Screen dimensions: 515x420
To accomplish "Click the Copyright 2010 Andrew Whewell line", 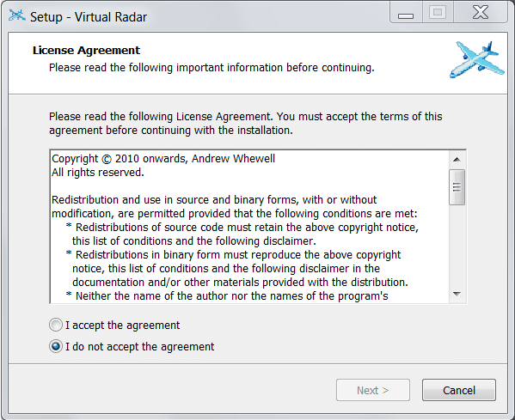I will coord(163,159).
